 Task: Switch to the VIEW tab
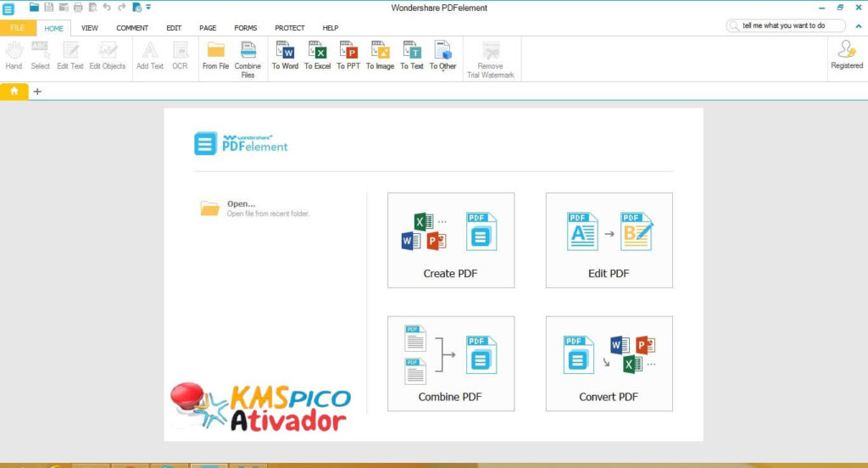pos(90,28)
